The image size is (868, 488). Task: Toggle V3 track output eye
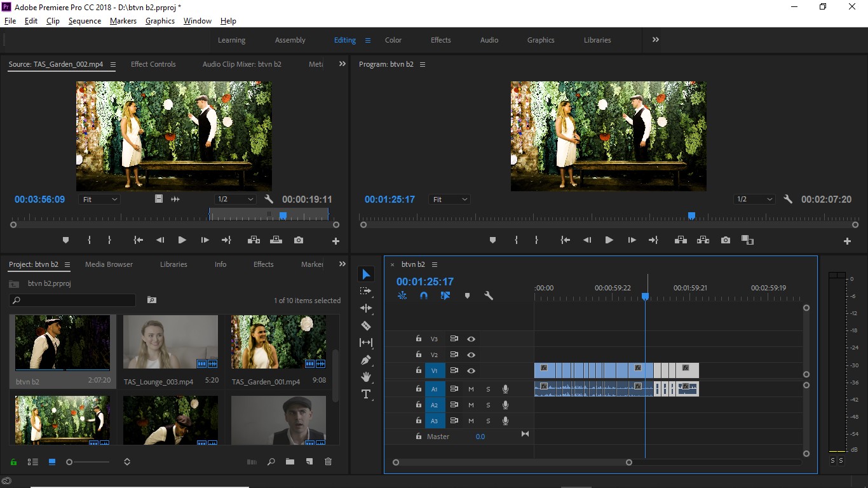(x=471, y=339)
